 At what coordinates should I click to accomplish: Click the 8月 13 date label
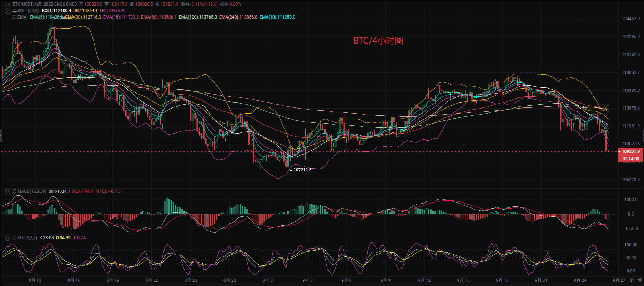35,280
